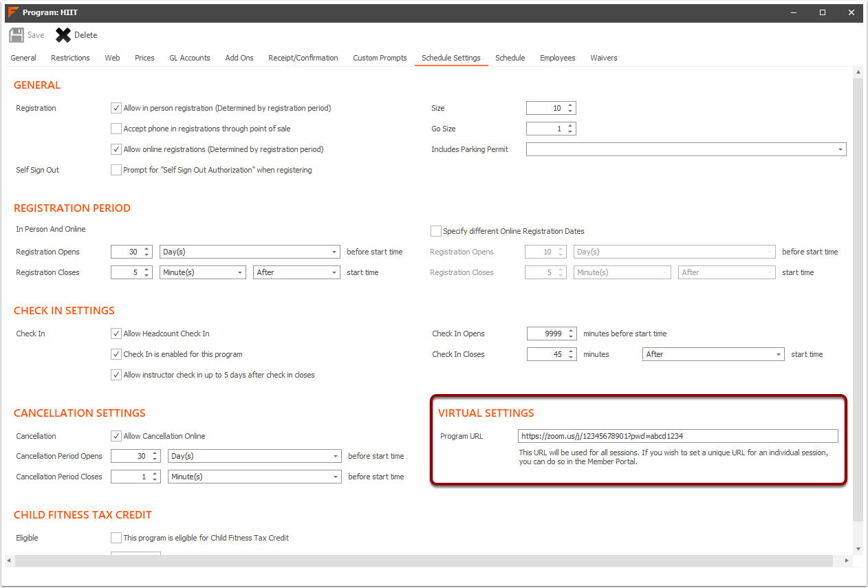Click the app logo in title bar
The height and width of the screenshot is (588, 868).
click(x=12, y=12)
